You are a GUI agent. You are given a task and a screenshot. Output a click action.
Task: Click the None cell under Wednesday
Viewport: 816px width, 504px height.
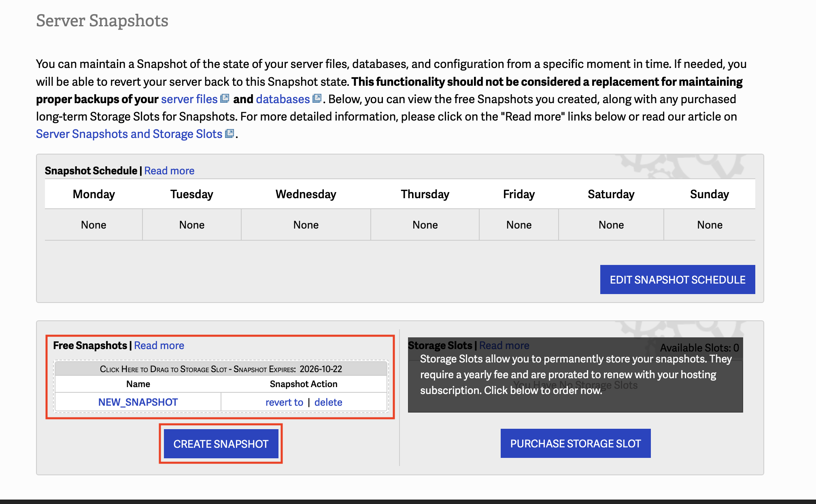306,225
